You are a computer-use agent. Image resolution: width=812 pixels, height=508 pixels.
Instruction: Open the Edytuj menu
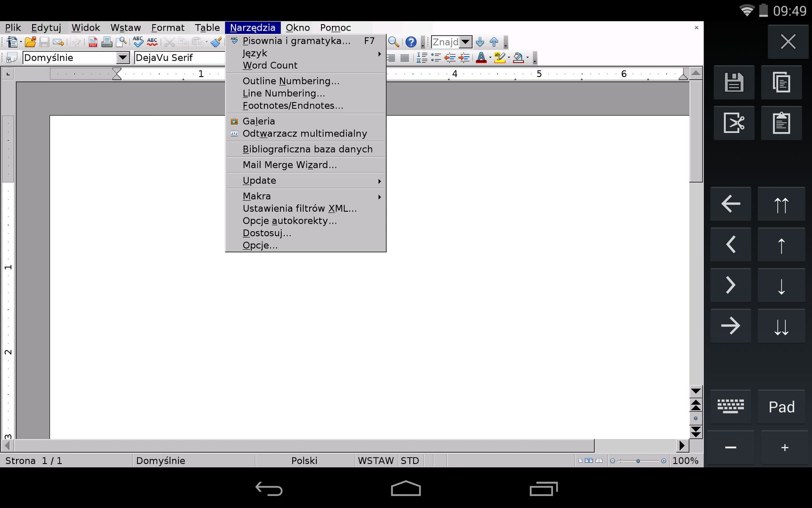pyautogui.click(x=46, y=28)
